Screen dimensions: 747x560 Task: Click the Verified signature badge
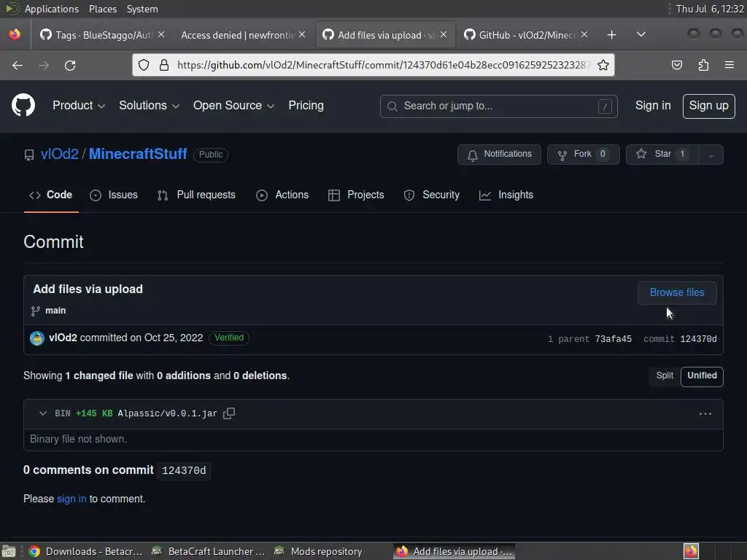[x=228, y=338]
